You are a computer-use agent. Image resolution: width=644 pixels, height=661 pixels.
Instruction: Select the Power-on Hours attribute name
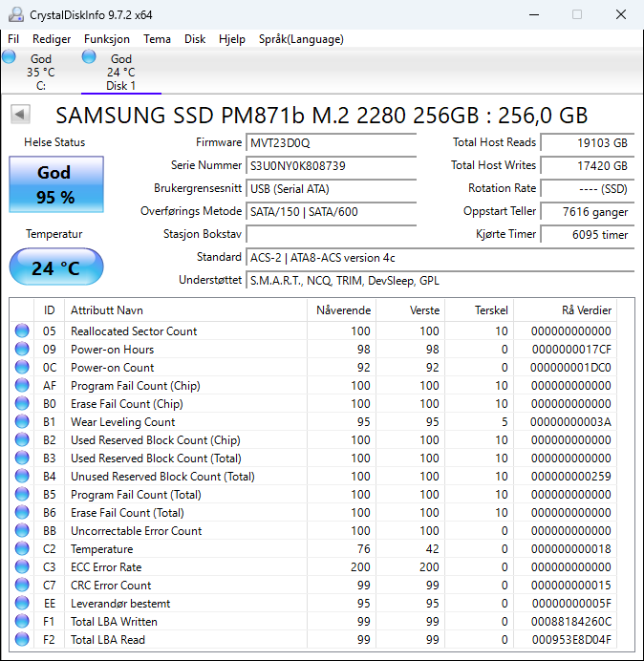(x=112, y=350)
